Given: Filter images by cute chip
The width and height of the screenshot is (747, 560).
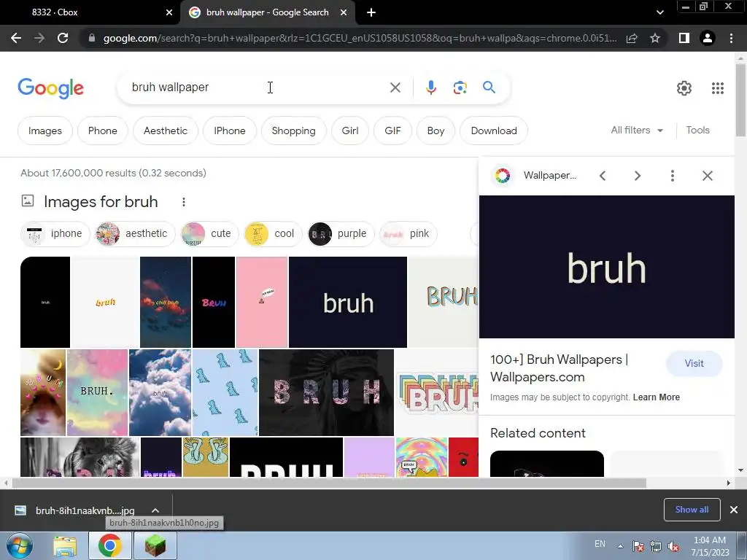Looking at the screenshot, I should [x=209, y=234].
